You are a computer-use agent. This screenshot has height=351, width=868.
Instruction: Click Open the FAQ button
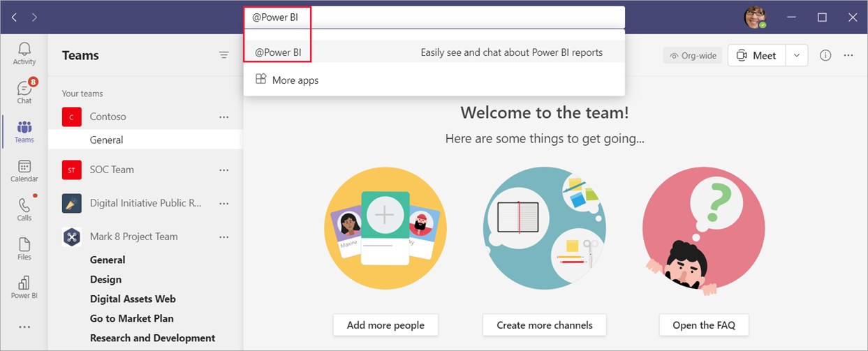pos(704,324)
